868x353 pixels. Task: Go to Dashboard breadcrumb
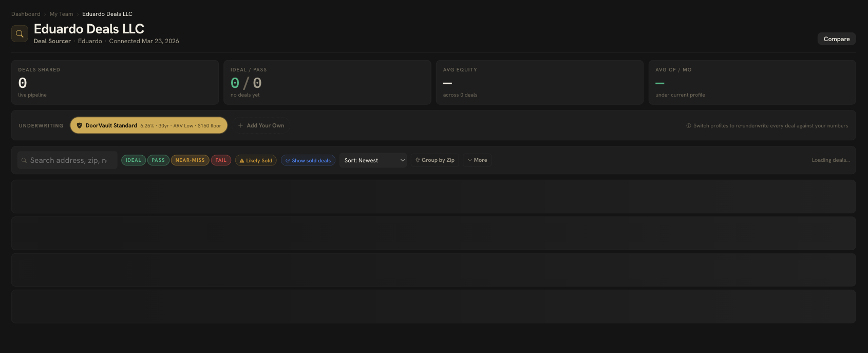[x=26, y=14]
